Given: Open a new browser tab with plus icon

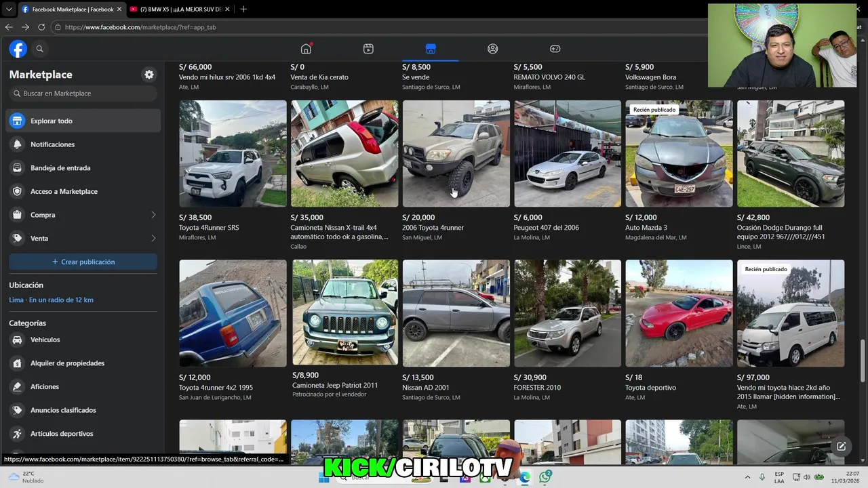Looking at the screenshot, I should (x=243, y=9).
